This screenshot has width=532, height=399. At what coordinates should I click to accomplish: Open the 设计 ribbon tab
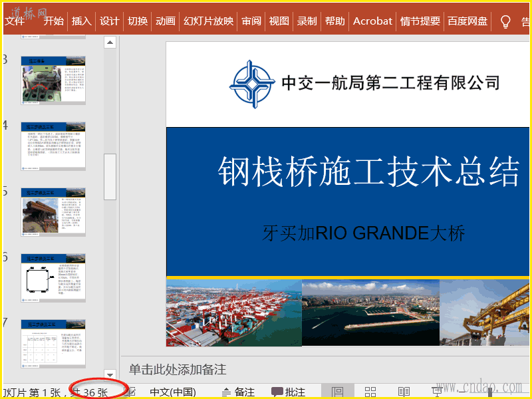(x=109, y=21)
